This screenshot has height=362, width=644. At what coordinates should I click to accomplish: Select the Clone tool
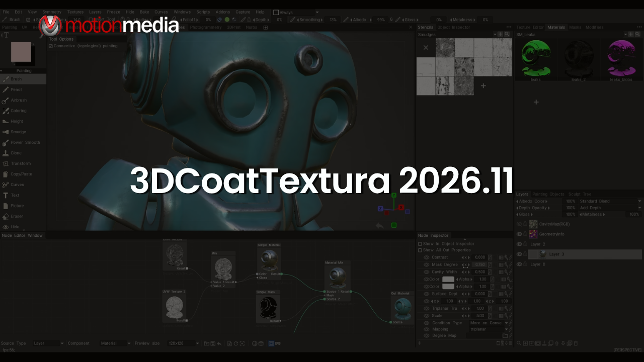point(23,153)
